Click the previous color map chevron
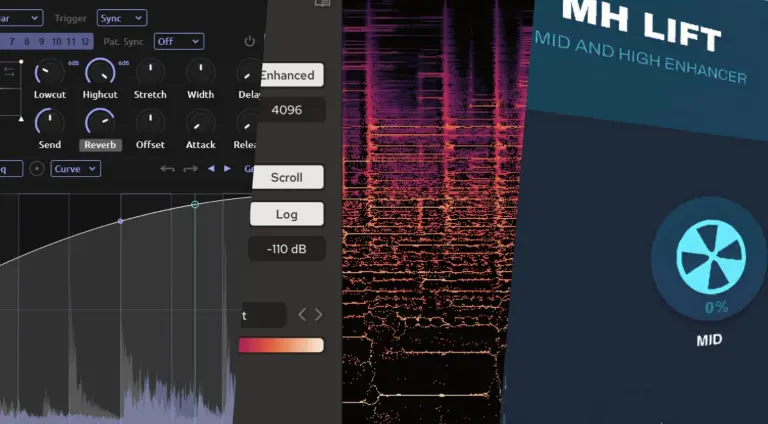Image resolution: width=768 pixels, height=424 pixels. [302, 314]
